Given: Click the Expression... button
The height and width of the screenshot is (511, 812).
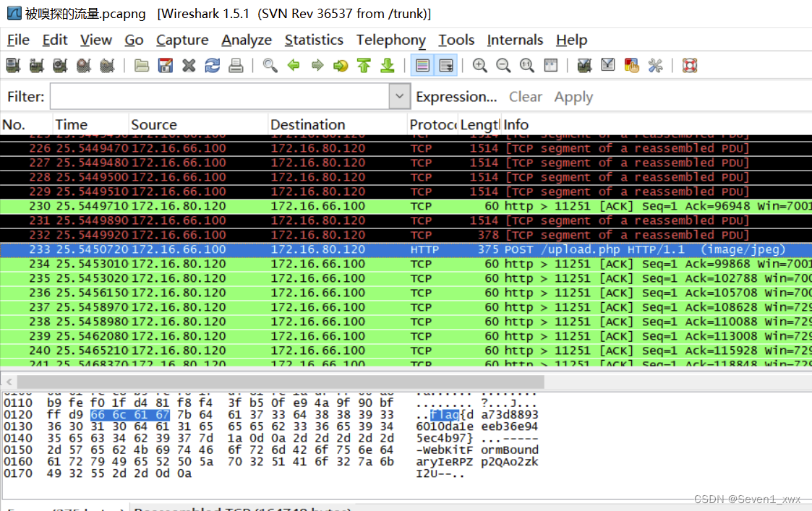Looking at the screenshot, I should (456, 97).
